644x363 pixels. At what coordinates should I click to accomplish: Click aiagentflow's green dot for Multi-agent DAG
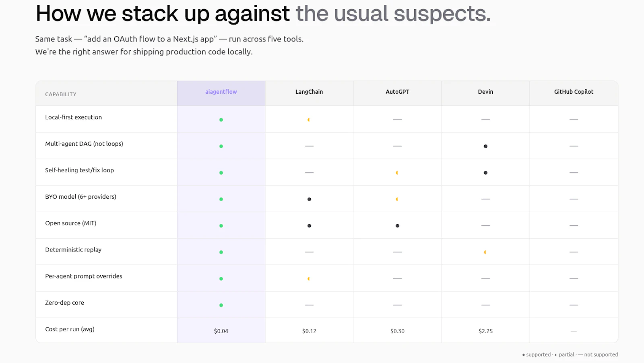[x=221, y=146]
